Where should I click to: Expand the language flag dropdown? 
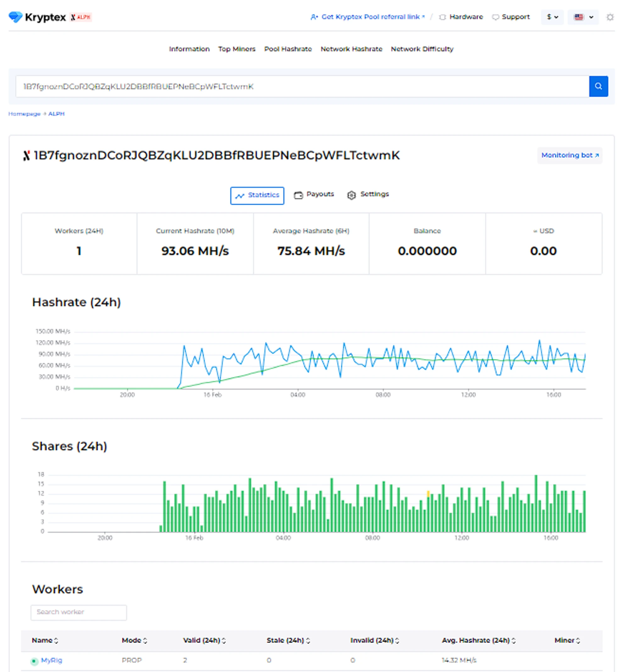[x=583, y=17]
